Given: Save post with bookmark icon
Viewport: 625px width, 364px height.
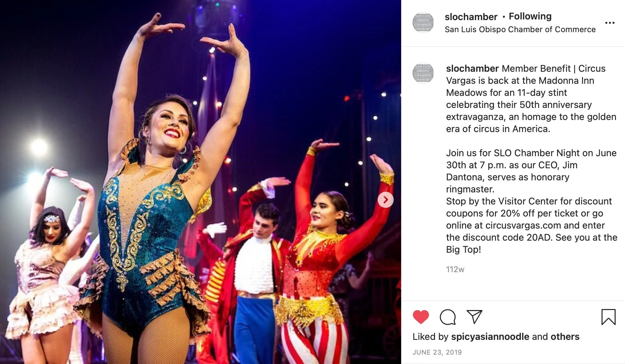Looking at the screenshot, I should (608, 317).
